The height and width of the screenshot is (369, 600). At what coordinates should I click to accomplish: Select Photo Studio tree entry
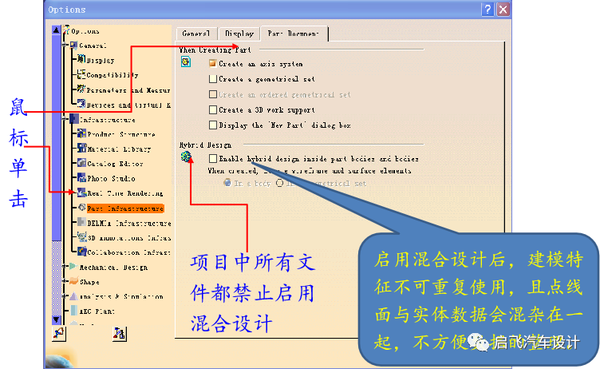point(111,178)
